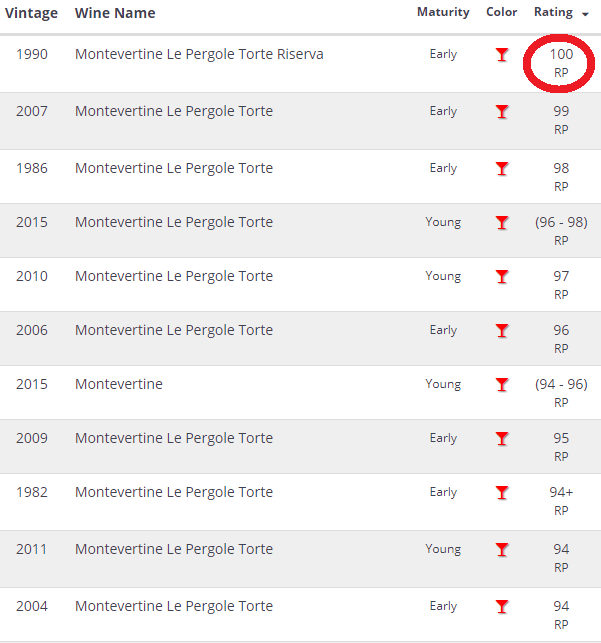Click wine glass icon in 1982 row
Screen dimensions: 601x643
click(x=502, y=493)
